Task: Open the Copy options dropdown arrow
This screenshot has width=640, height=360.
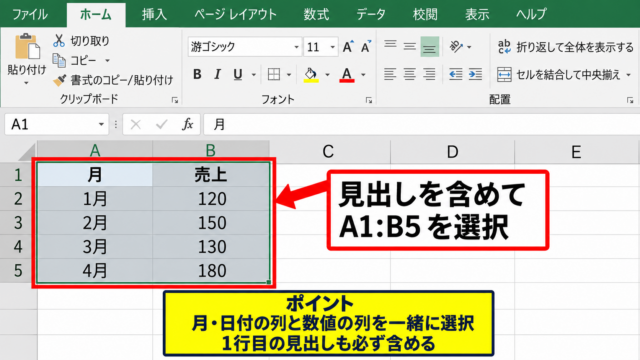Action: click(x=107, y=61)
